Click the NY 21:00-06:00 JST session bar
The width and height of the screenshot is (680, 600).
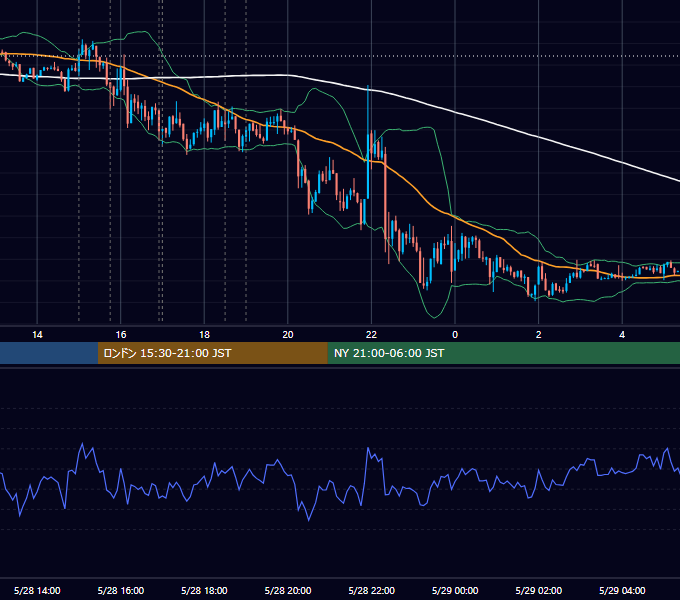click(503, 353)
